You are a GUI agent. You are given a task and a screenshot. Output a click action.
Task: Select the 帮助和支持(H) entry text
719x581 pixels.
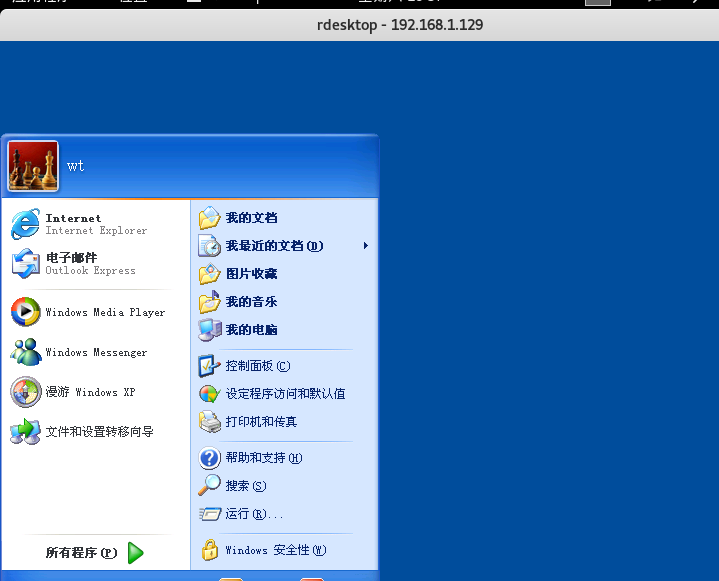pyautogui.click(x=264, y=458)
